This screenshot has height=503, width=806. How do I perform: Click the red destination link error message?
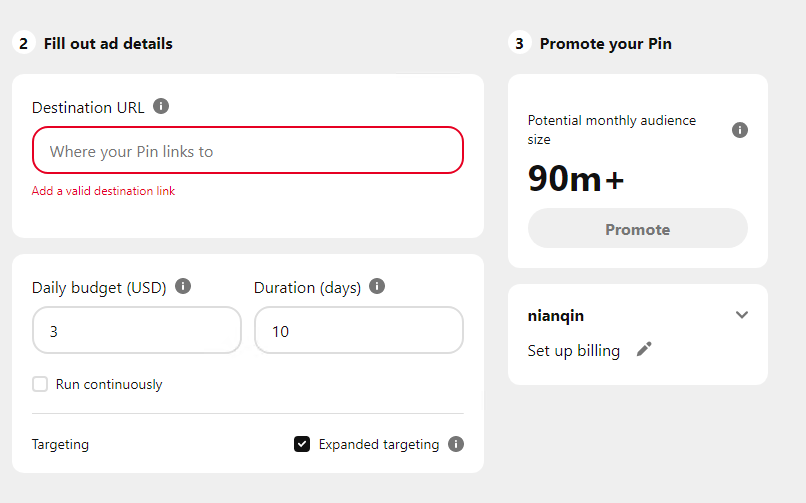[103, 191]
